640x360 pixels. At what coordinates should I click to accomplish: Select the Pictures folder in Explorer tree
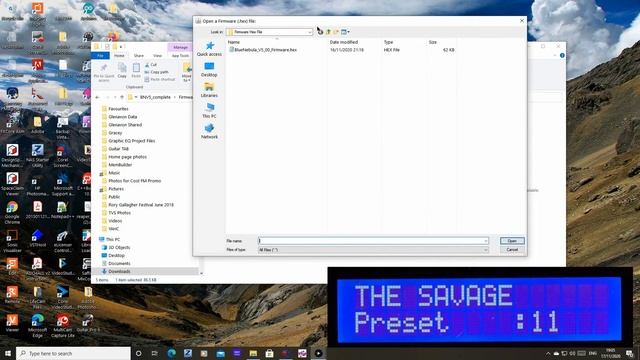(x=116, y=189)
